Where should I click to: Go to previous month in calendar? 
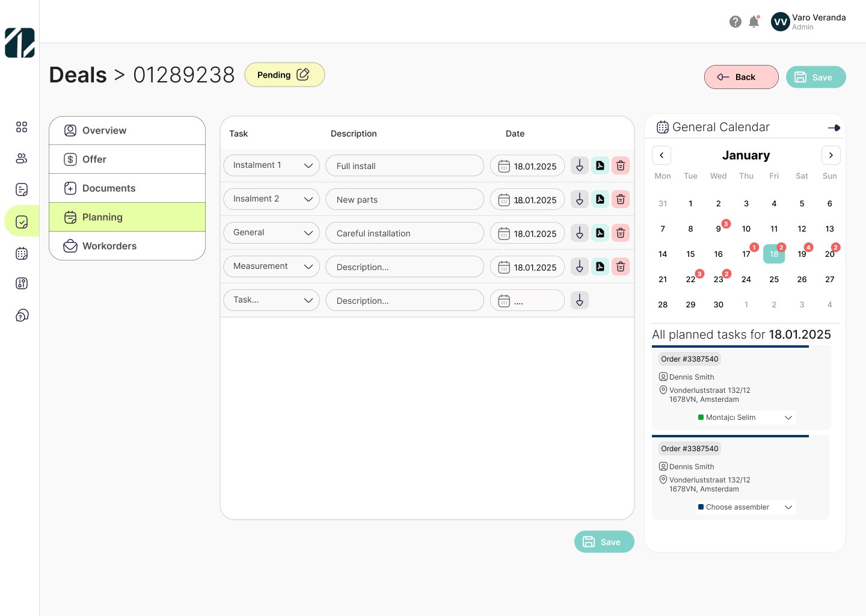point(662,155)
